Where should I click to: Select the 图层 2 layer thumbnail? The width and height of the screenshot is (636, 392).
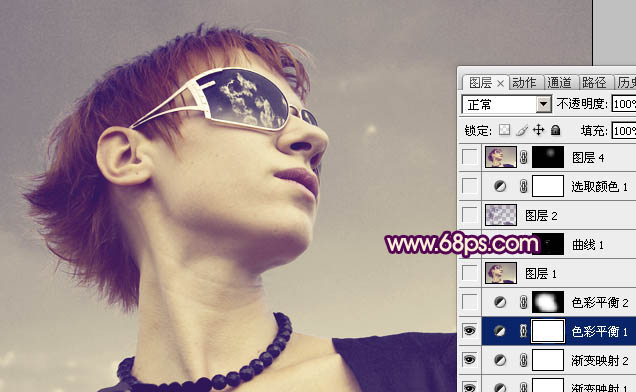coord(501,215)
